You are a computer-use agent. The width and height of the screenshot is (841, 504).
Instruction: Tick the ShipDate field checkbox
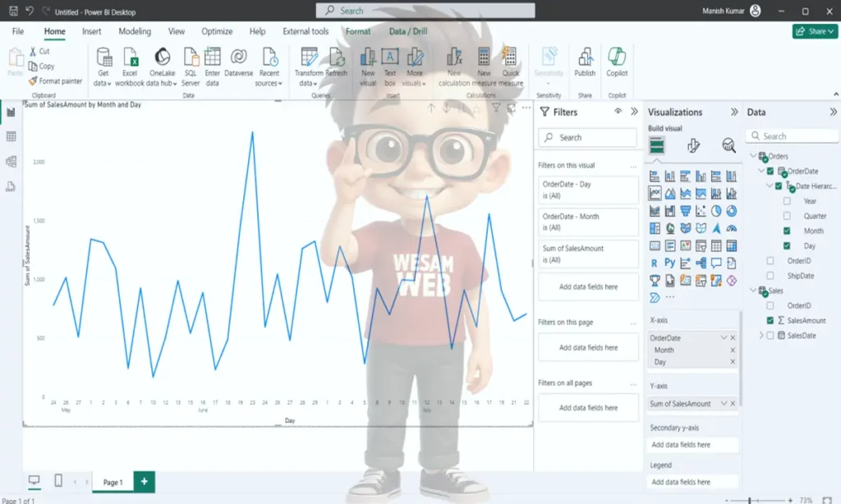click(x=770, y=276)
